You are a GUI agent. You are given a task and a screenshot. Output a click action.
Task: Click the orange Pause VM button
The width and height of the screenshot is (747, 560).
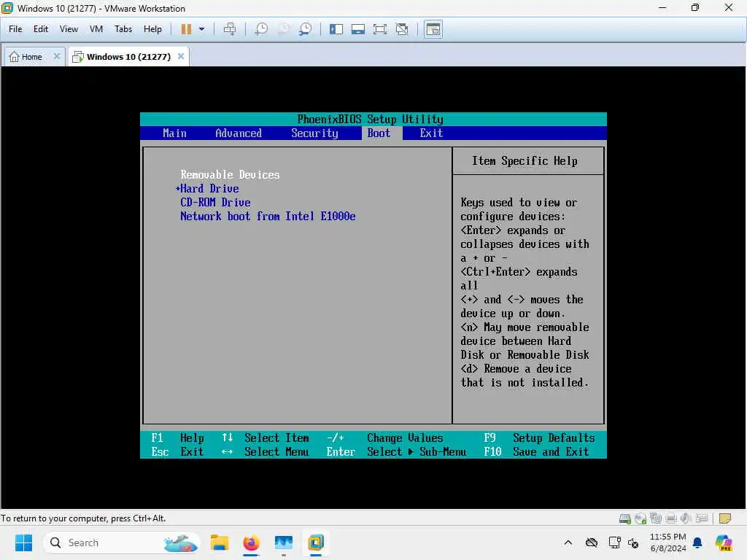[186, 29]
